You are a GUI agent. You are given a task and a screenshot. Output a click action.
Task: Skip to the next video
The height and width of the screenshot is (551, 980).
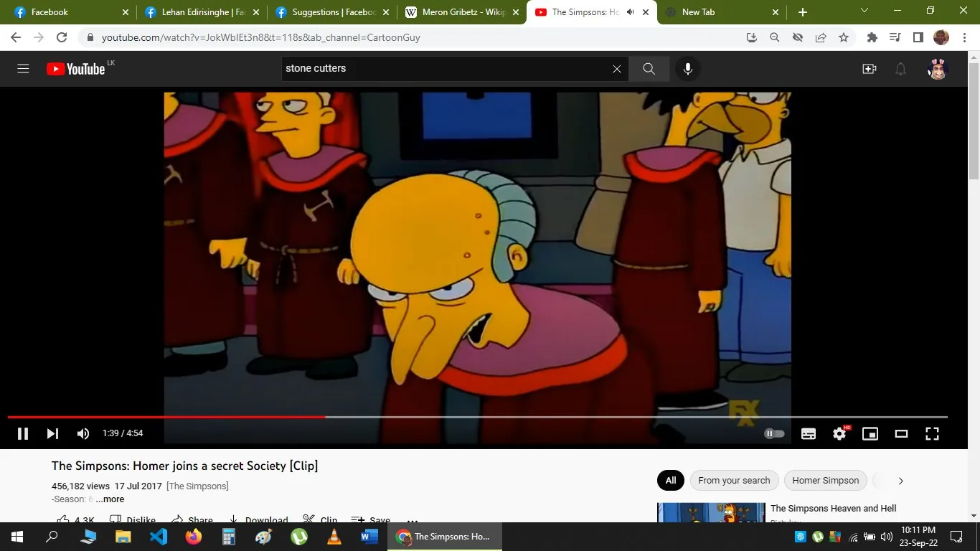52,433
